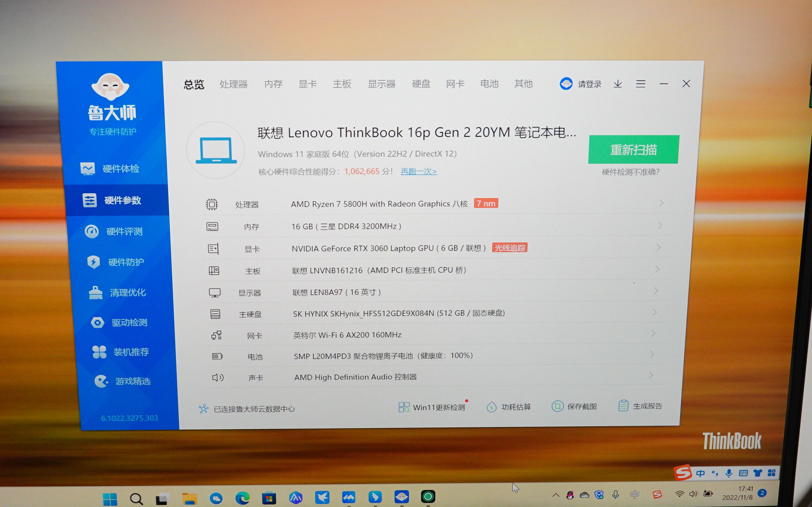Open Win11更新检测 tool
The image size is (812, 507).
432,407
